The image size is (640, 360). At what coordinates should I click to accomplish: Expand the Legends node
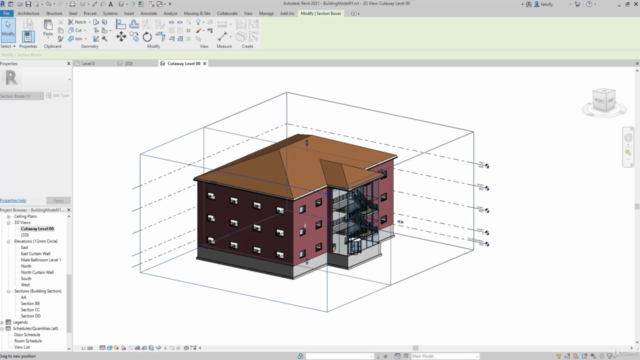pyautogui.click(x=2, y=322)
